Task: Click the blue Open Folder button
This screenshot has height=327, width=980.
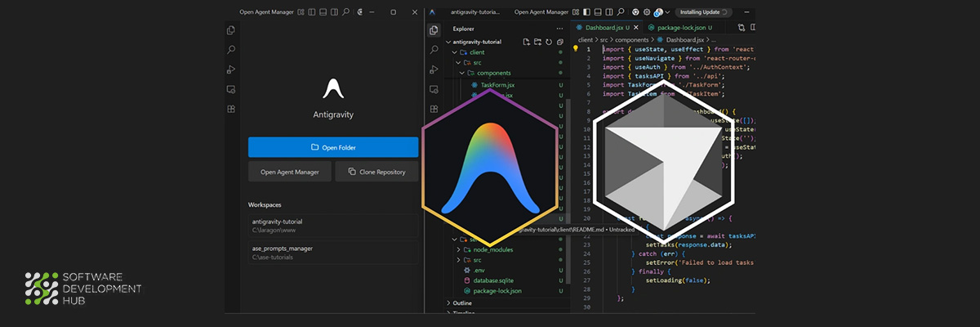Action: pyautogui.click(x=333, y=147)
